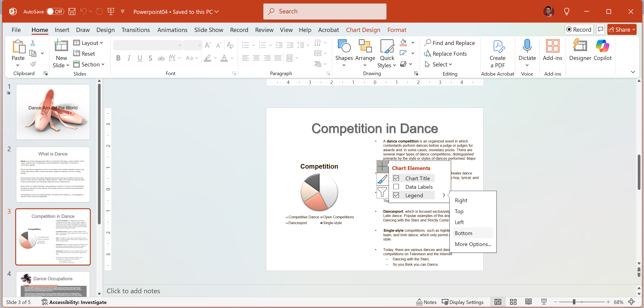
Task: Adjust the zoom slider in status bar
Action: click(x=574, y=302)
